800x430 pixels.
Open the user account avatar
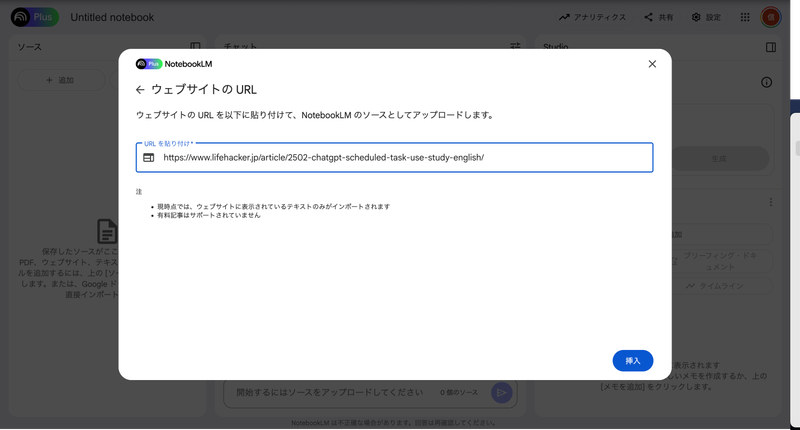pos(770,17)
